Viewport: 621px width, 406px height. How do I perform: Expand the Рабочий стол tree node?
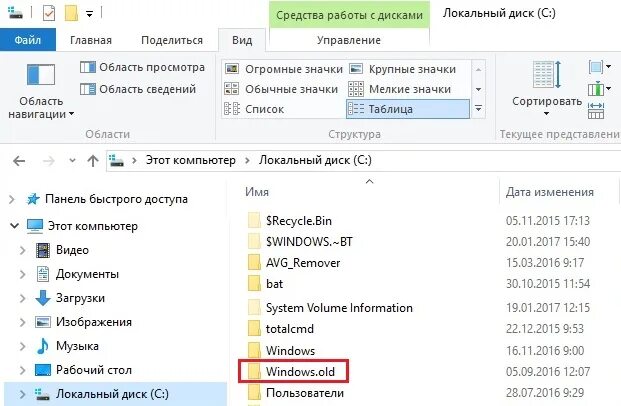[23, 370]
